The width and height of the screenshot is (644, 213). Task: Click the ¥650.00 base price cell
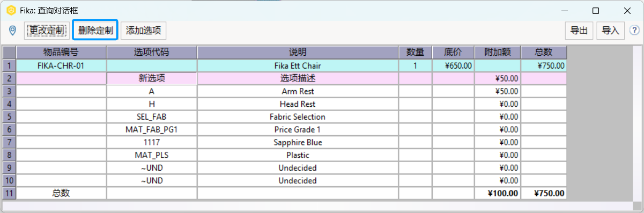pyautogui.click(x=453, y=65)
